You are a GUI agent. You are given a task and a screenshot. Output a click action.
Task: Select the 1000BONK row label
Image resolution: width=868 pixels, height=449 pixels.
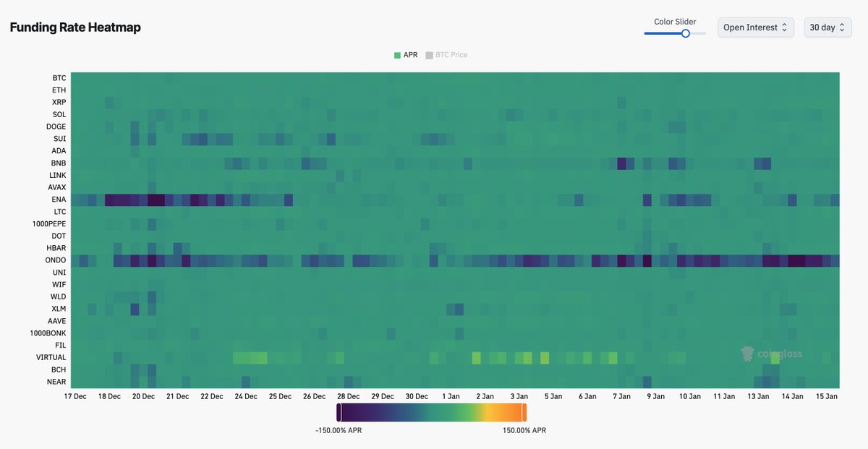pyautogui.click(x=49, y=333)
